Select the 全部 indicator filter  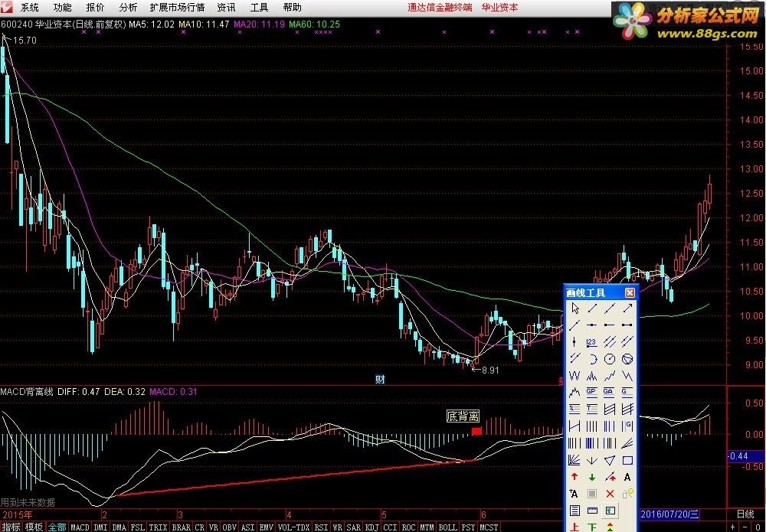pyautogui.click(x=57, y=527)
